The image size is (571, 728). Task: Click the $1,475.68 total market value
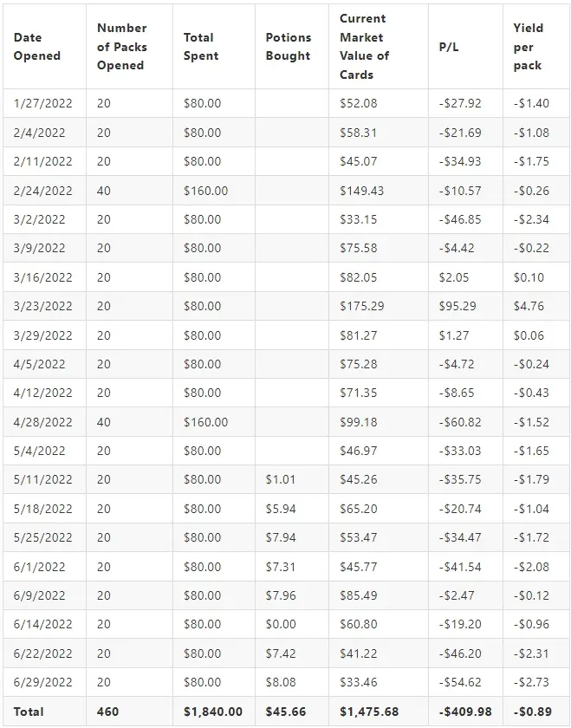[x=369, y=712]
